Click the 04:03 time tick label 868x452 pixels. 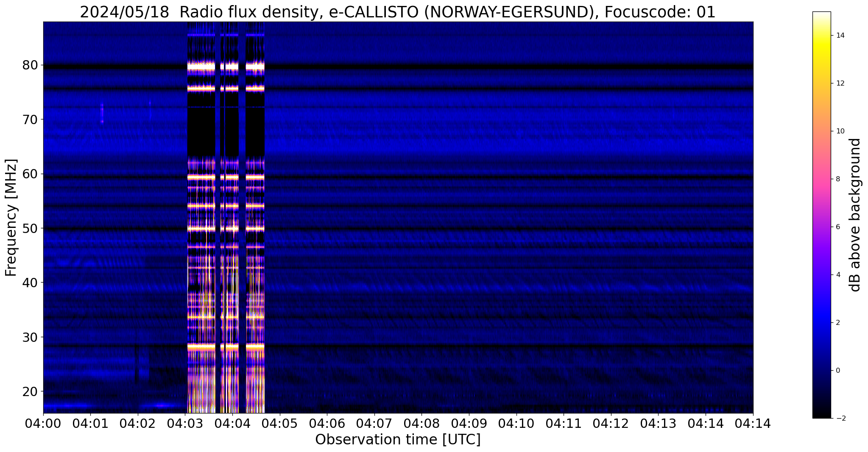(x=185, y=423)
